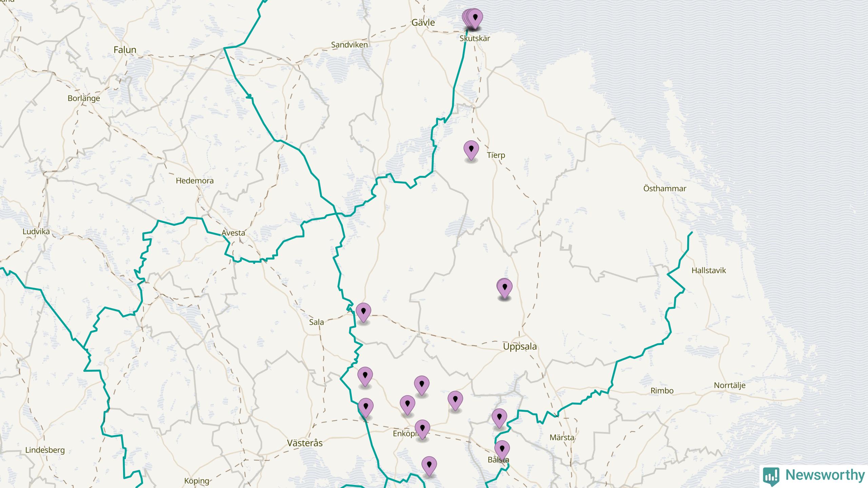This screenshot has height=488, width=868.
Task: Click the pin above the Bålsta label
Action: (x=502, y=450)
